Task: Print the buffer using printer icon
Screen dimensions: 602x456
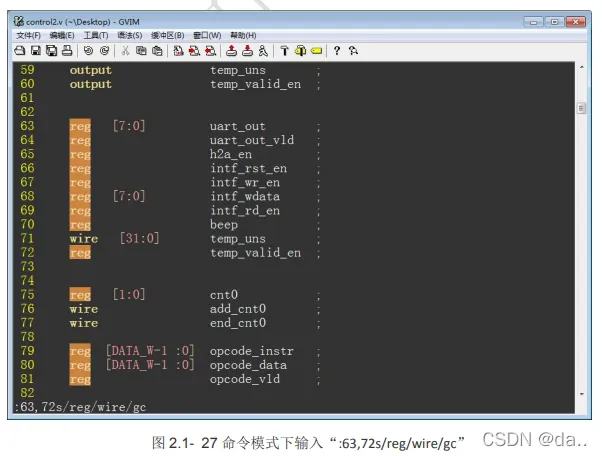Action: coord(67,51)
